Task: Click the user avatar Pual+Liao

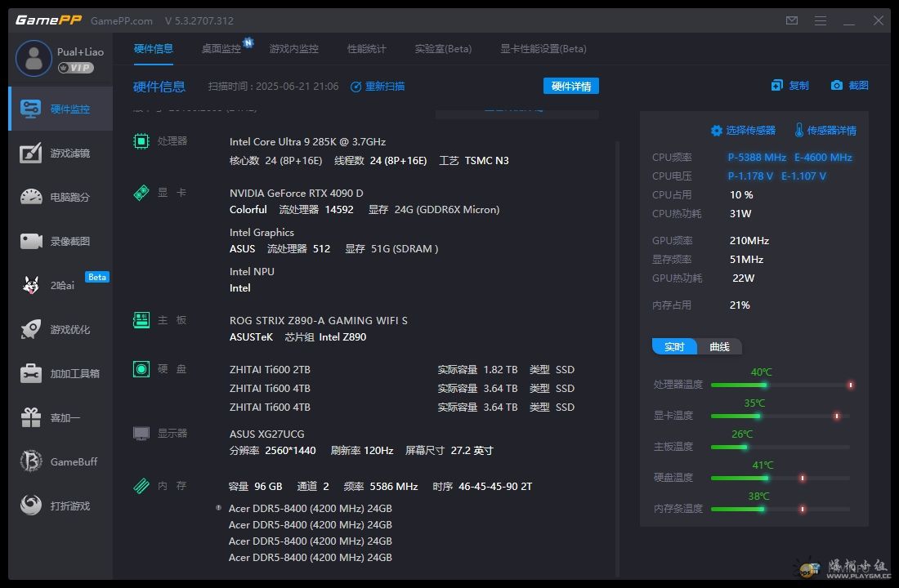Action: click(34, 59)
